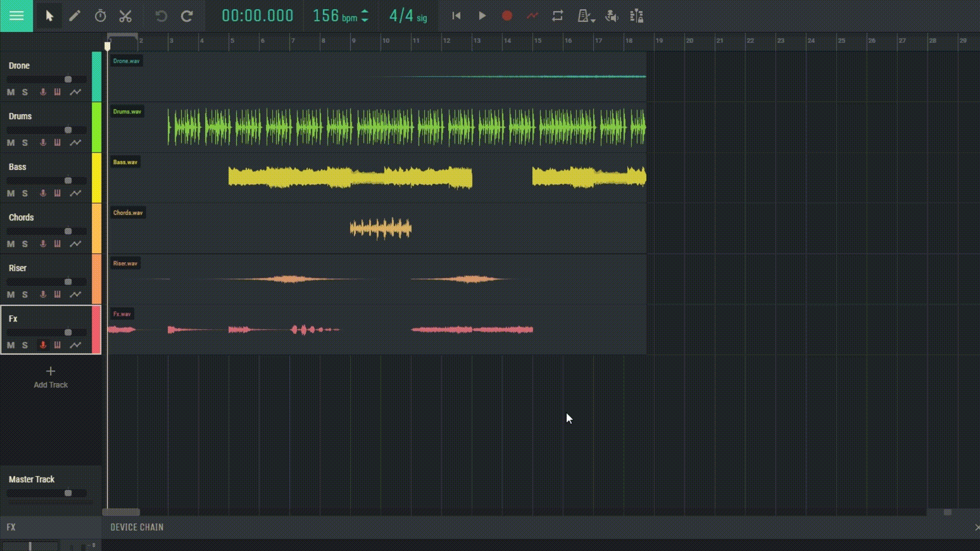Toggle the metronome icon

tap(584, 16)
